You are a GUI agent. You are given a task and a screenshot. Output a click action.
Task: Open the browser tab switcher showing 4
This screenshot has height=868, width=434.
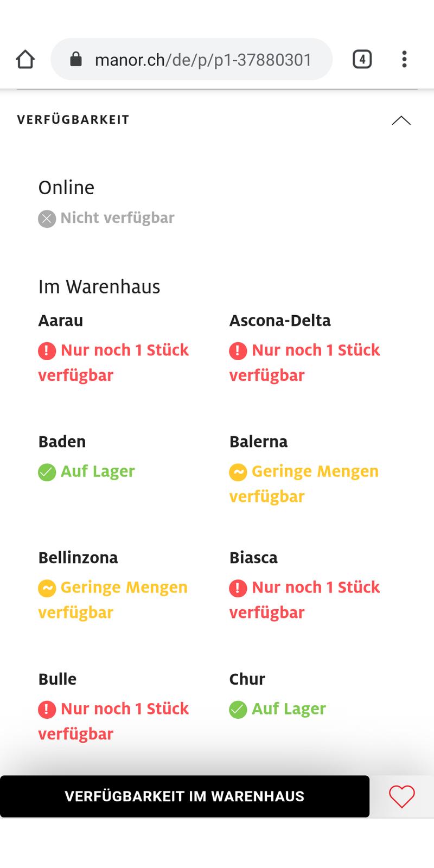(x=362, y=59)
